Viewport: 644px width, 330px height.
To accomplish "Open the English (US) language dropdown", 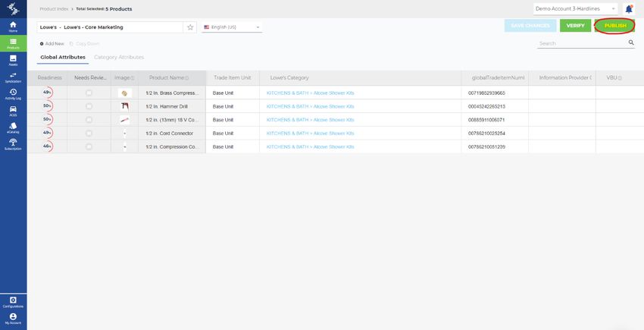I will [x=232, y=27].
